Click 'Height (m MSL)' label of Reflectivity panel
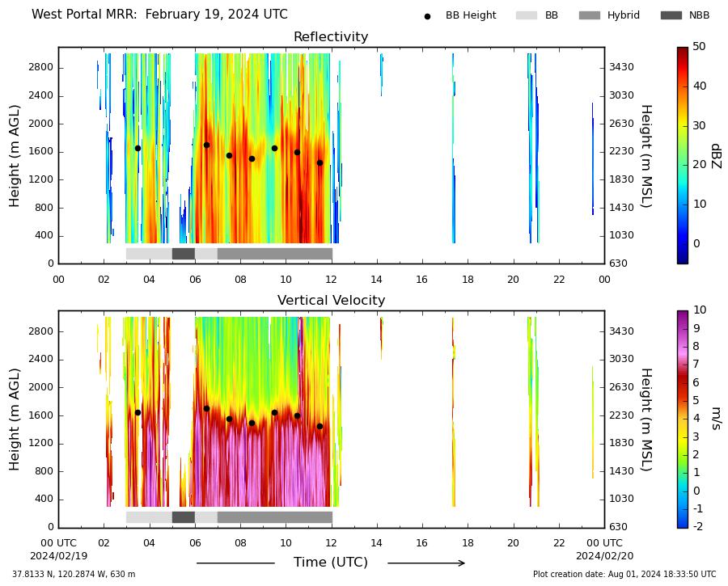Image resolution: width=728 pixels, height=586 pixels. coord(646,156)
